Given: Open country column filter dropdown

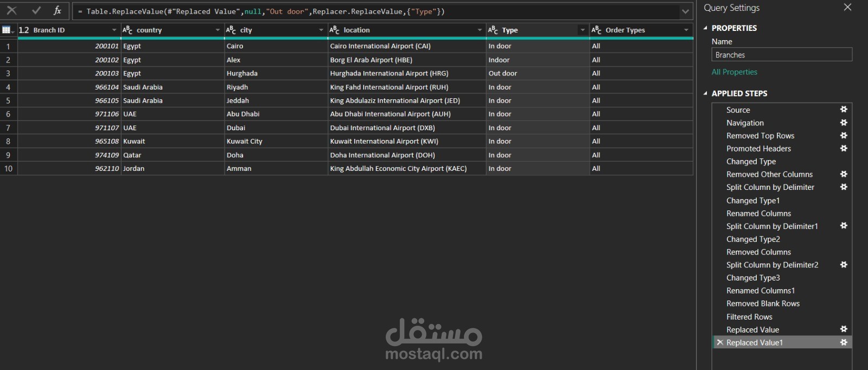Looking at the screenshot, I should pyautogui.click(x=218, y=30).
